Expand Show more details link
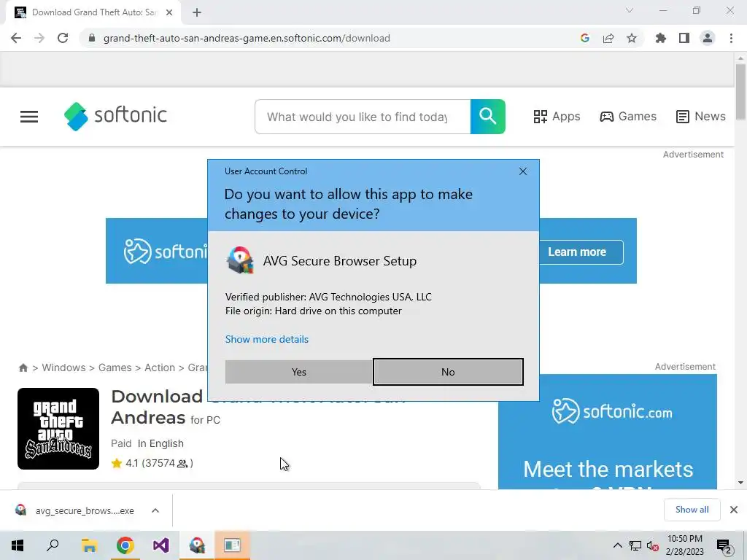This screenshot has height=560, width=747. coord(267,340)
